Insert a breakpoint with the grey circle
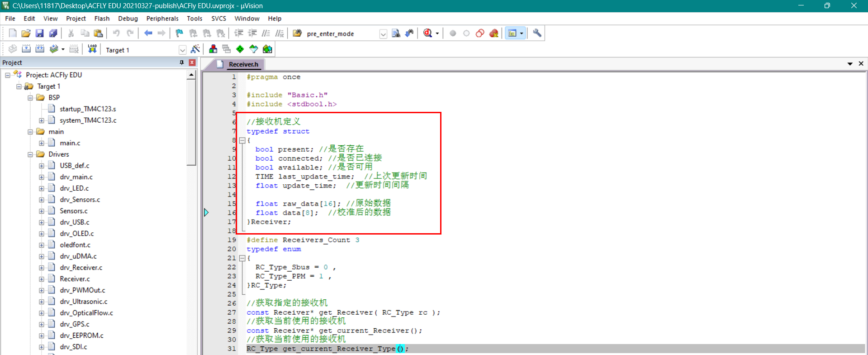 tap(453, 33)
